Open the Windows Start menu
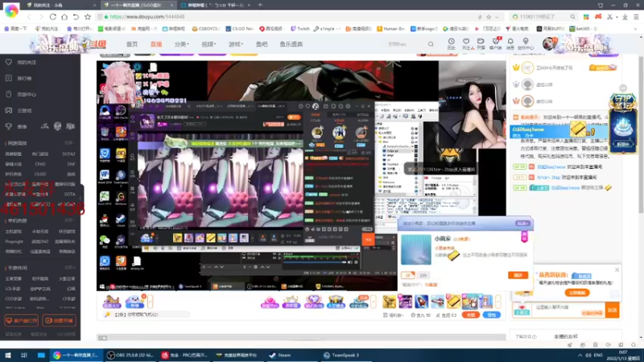This screenshot has width=644, height=362. pos(7,355)
